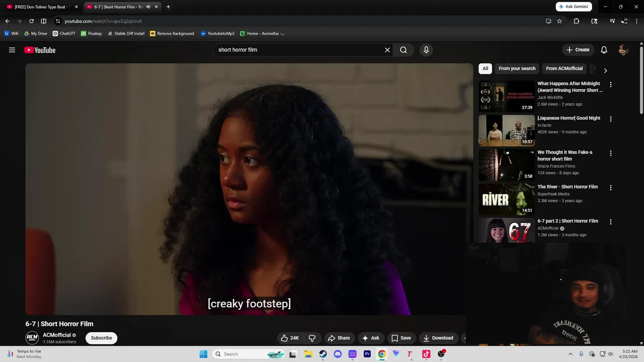The image size is (644, 362).
Task: Start voice search with microphone
Action: click(x=426, y=50)
